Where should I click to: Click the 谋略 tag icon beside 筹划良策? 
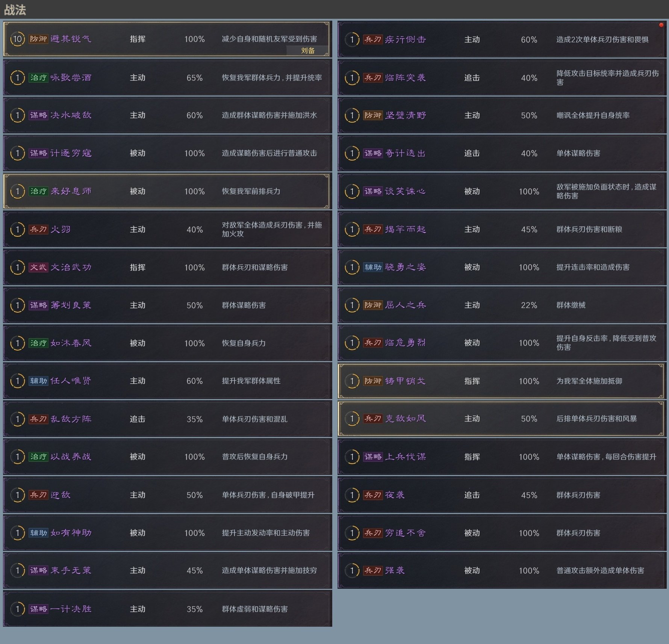(39, 305)
